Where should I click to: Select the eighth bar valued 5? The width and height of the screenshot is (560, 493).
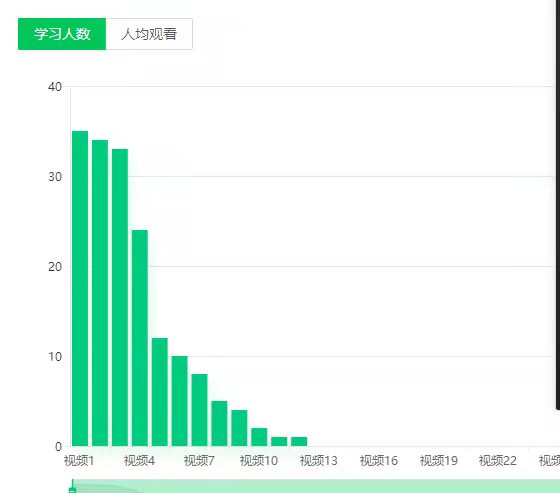coord(219,424)
